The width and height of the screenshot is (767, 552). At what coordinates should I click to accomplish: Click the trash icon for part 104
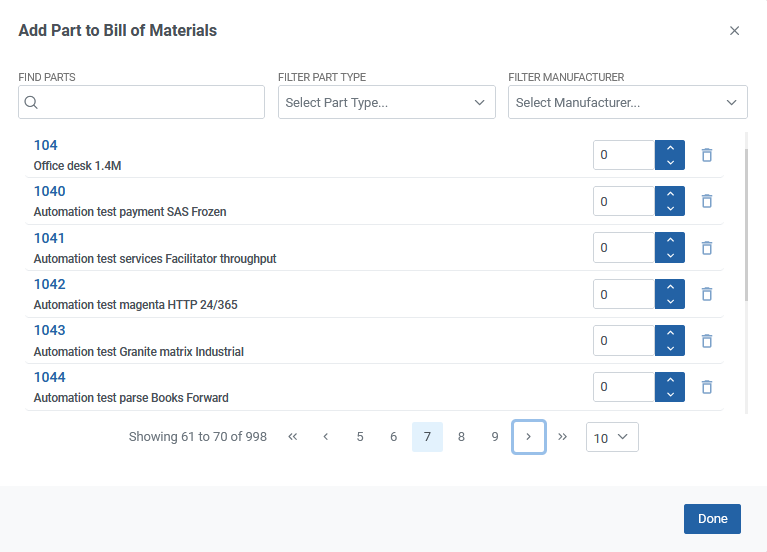pyautogui.click(x=707, y=155)
